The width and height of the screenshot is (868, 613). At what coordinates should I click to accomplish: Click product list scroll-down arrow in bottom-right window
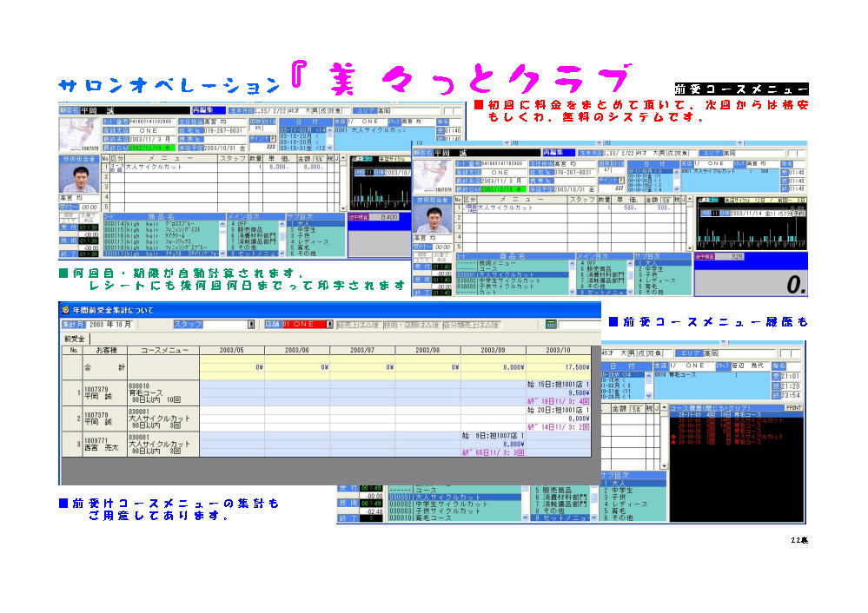point(526,517)
